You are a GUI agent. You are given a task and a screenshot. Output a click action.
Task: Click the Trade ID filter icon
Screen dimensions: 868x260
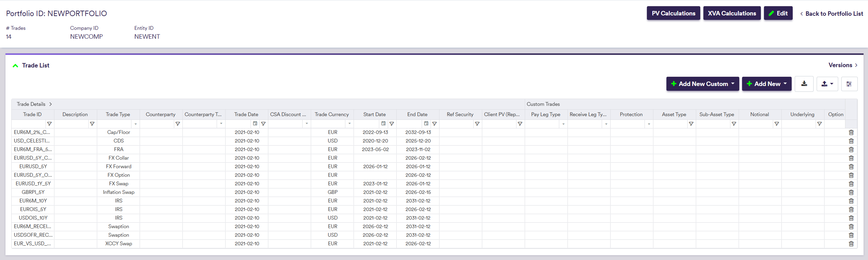tap(49, 124)
